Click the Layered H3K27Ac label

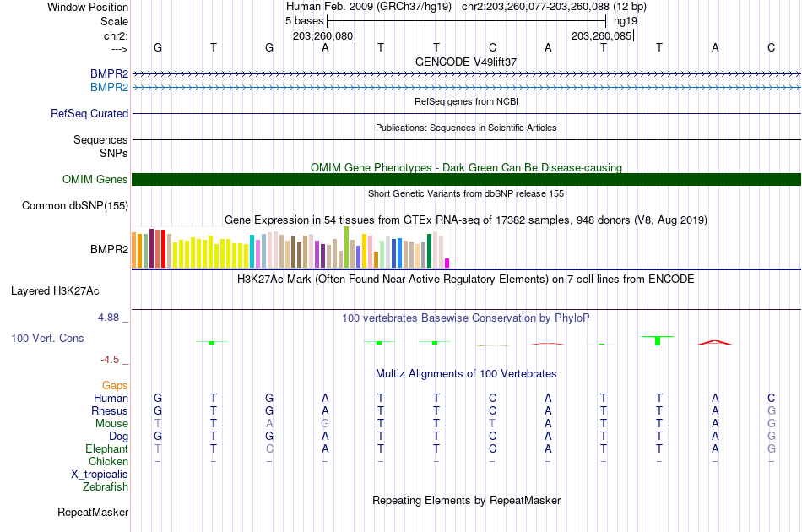point(55,291)
